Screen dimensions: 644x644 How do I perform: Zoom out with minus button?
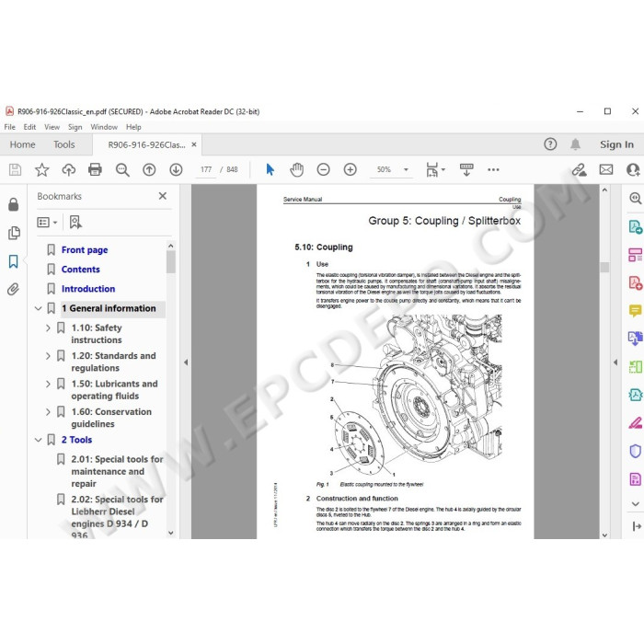coord(323,169)
